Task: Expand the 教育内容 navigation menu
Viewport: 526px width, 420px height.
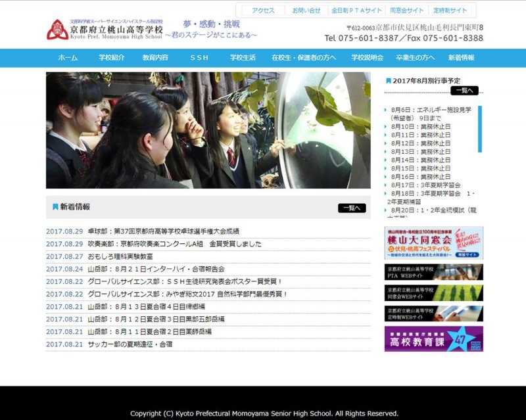Action: 155,58
